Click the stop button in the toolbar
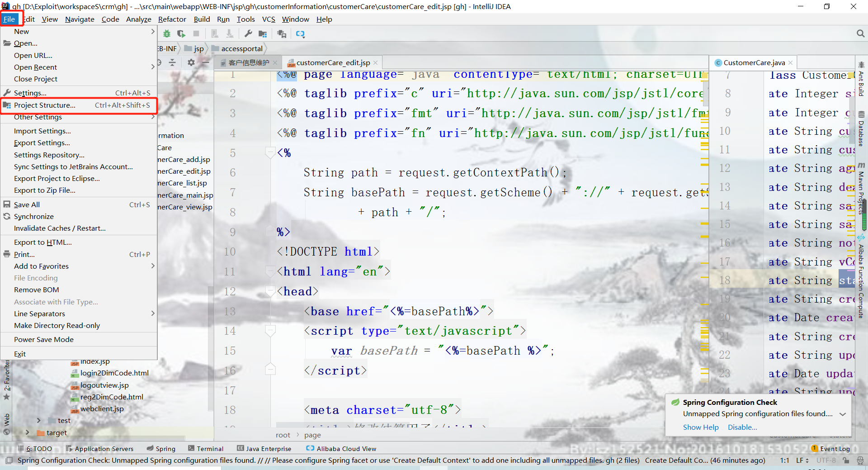 coord(196,34)
